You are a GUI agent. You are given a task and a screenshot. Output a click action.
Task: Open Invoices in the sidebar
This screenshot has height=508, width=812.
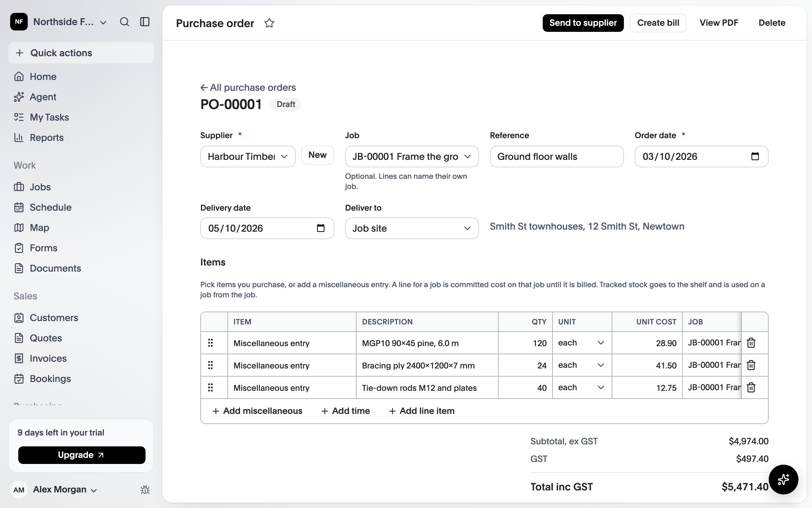(81, 358)
